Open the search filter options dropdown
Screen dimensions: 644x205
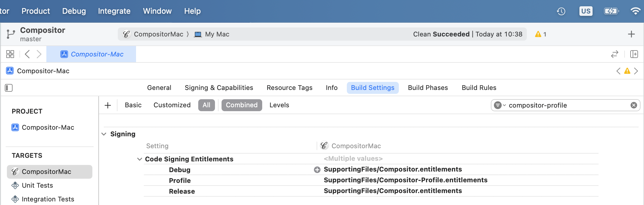coord(500,105)
